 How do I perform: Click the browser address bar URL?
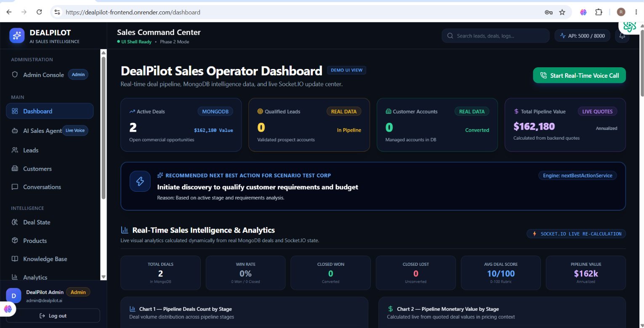pyautogui.click(x=133, y=12)
